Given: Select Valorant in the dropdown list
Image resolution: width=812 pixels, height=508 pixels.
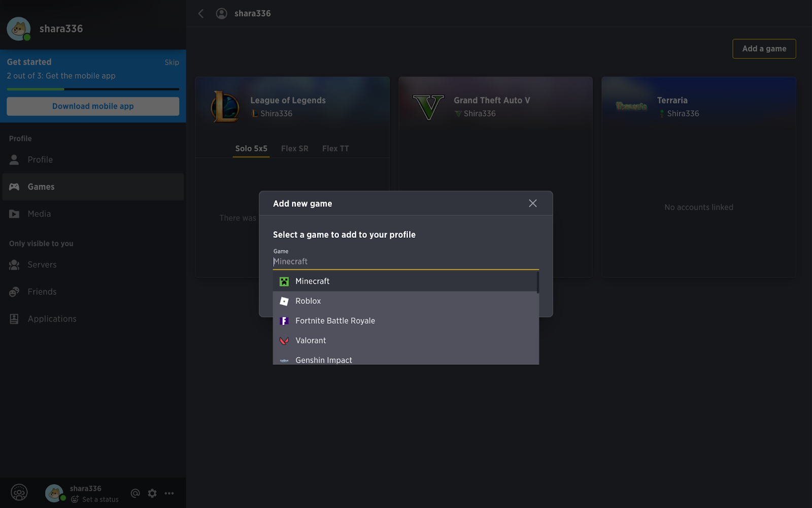Looking at the screenshot, I should pyautogui.click(x=405, y=341).
